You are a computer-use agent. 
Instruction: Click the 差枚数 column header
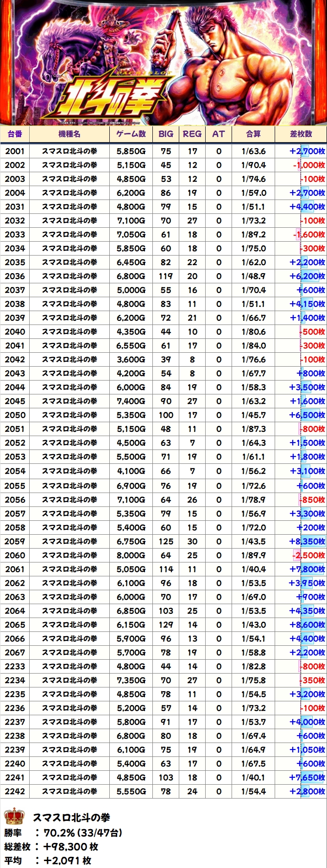[x=301, y=134]
